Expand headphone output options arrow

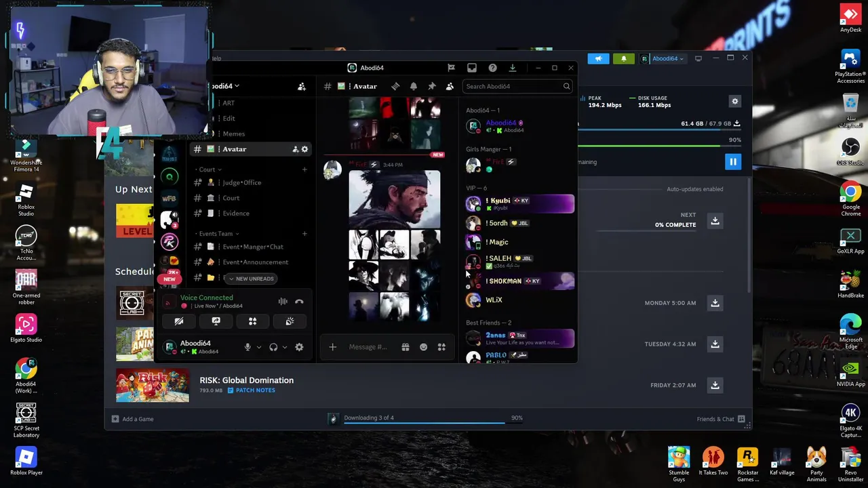pos(284,347)
